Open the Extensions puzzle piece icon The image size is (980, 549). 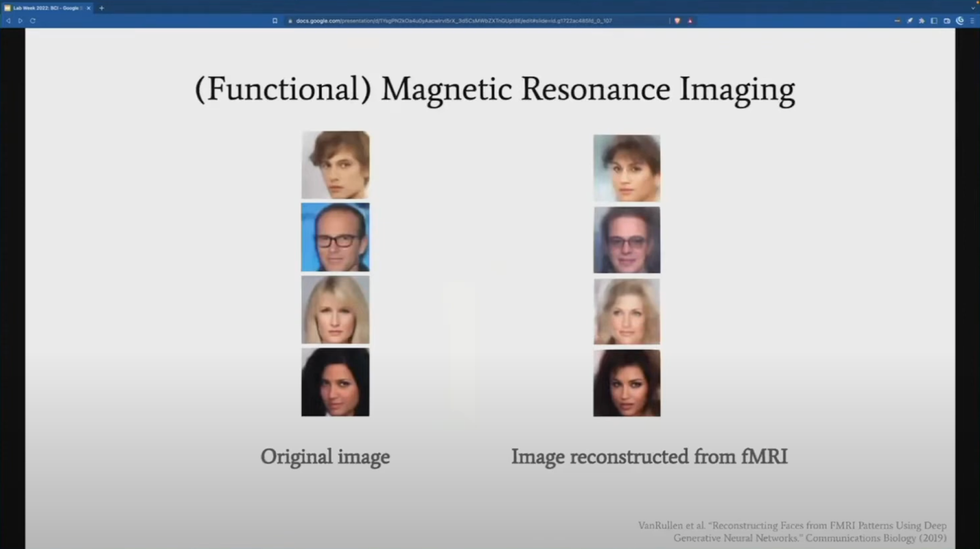point(922,21)
